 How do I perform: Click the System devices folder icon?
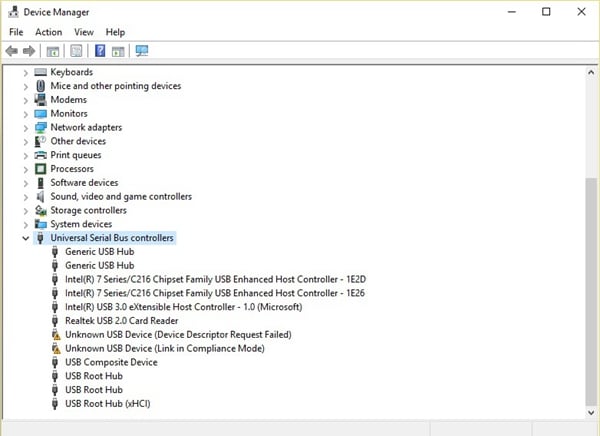(41, 224)
